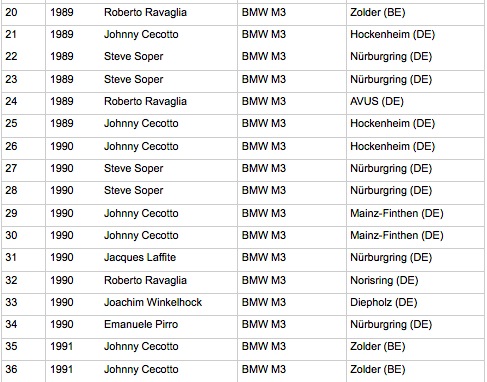
Task: Click Mainz-Finthen (DE) in row 29
Action: (x=397, y=213)
